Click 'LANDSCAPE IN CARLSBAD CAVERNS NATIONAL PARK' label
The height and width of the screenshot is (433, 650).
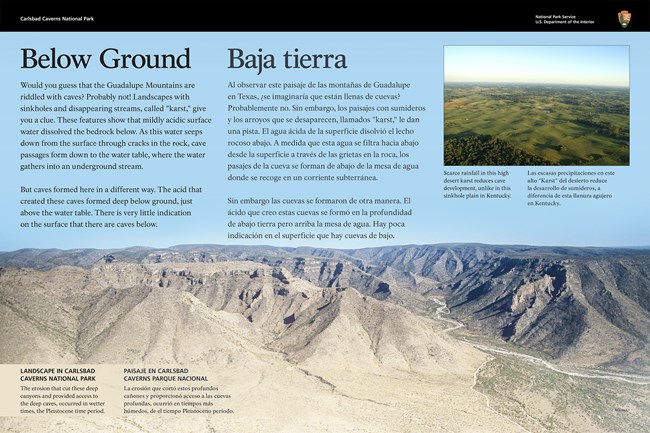(58, 375)
